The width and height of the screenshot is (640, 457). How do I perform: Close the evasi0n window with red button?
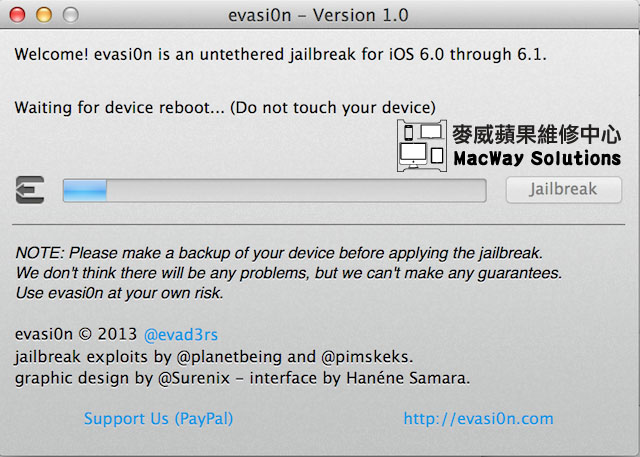[18, 15]
